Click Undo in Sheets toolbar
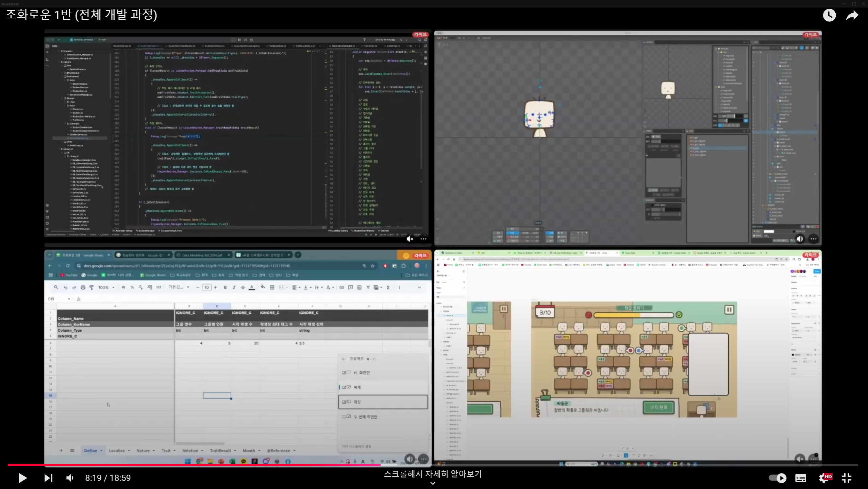Image resolution: width=868 pixels, height=489 pixels. [x=65, y=287]
